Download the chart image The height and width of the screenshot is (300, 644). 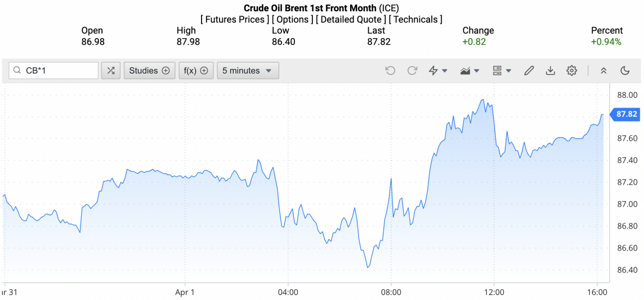pos(550,70)
